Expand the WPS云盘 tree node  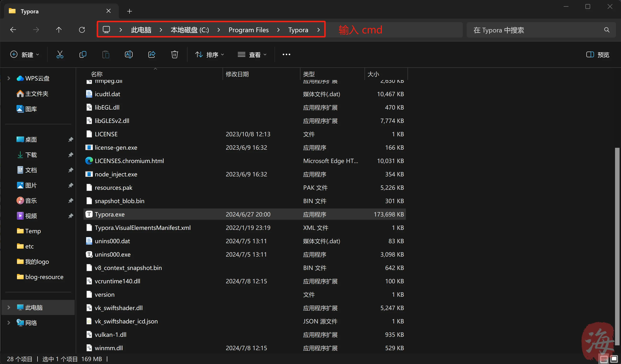[x=9, y=78]
